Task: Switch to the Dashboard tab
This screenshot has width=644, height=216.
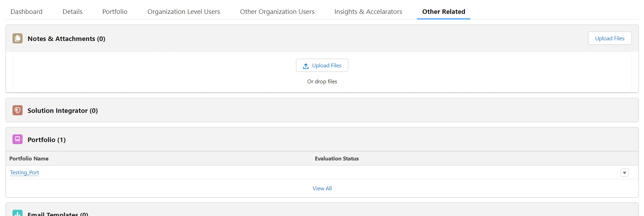Action: (x=26, y=12)
